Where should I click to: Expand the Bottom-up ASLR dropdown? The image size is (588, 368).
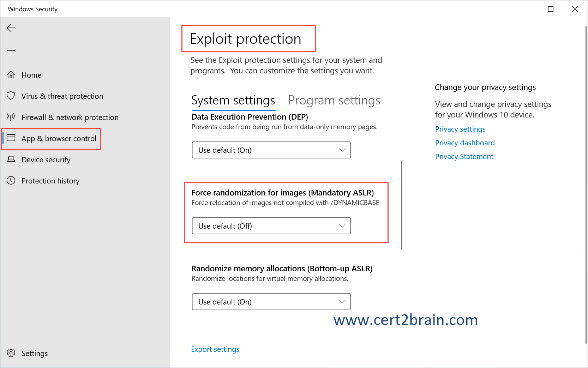271,302
